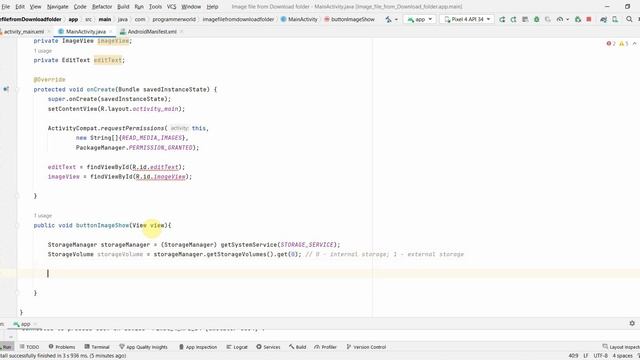Click the app breadcrumb in navigation bar
640x360 pixels.
73,19
